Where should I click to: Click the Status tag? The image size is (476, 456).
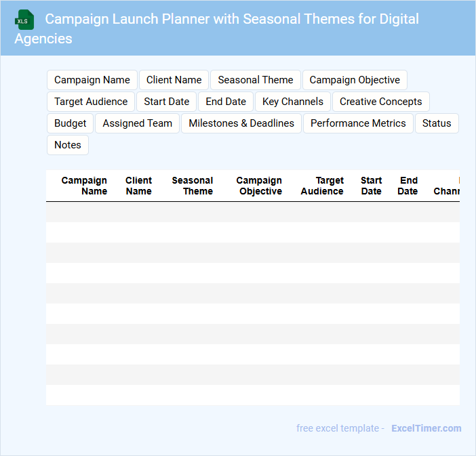[437, 123]
